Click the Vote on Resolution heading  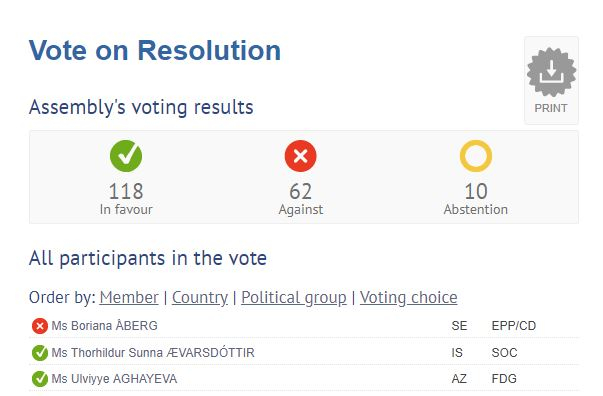(x=155, y=50)
